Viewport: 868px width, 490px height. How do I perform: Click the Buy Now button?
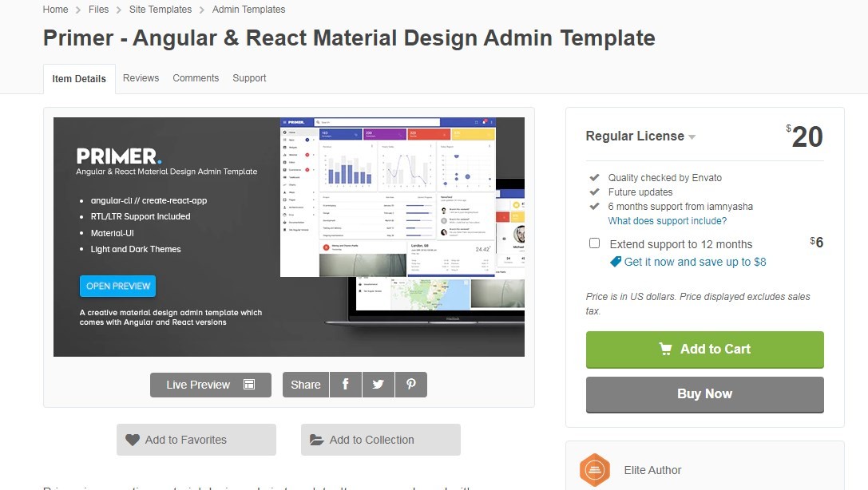tap(704, 394)
